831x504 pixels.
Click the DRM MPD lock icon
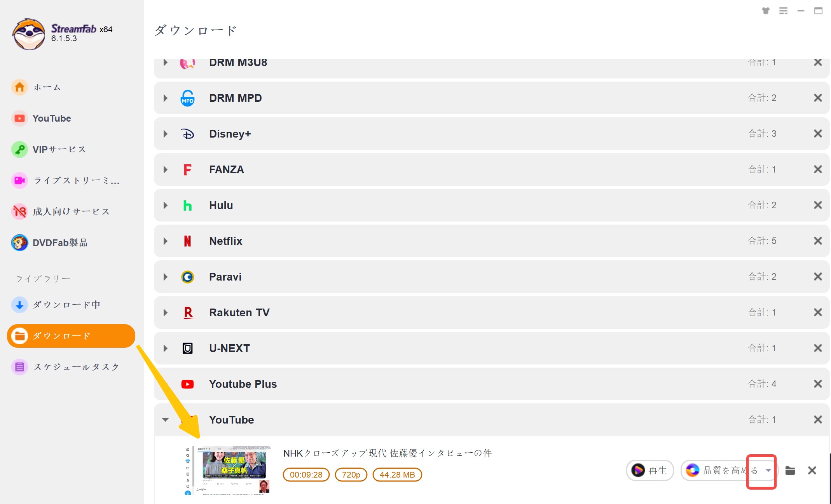[188, 98]
